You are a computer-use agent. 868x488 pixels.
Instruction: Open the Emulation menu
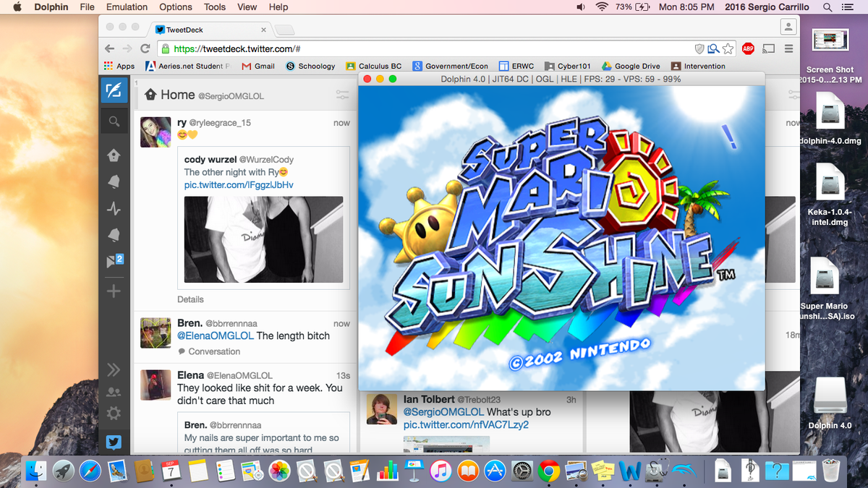coord(127,7)
